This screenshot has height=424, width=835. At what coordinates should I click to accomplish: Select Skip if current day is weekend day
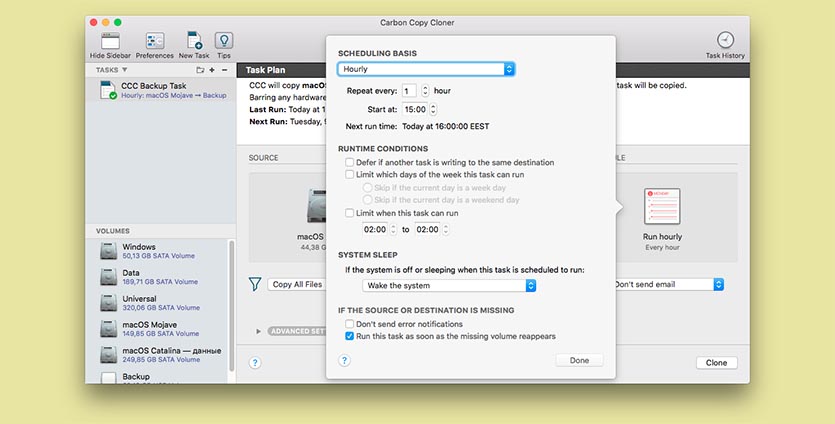[x=367, y=200]
